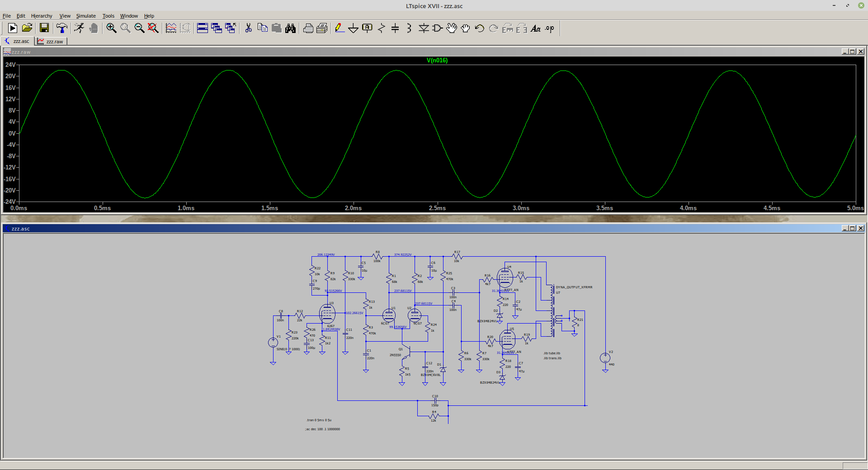Copy selection with the copy icon

click(262, 28)
